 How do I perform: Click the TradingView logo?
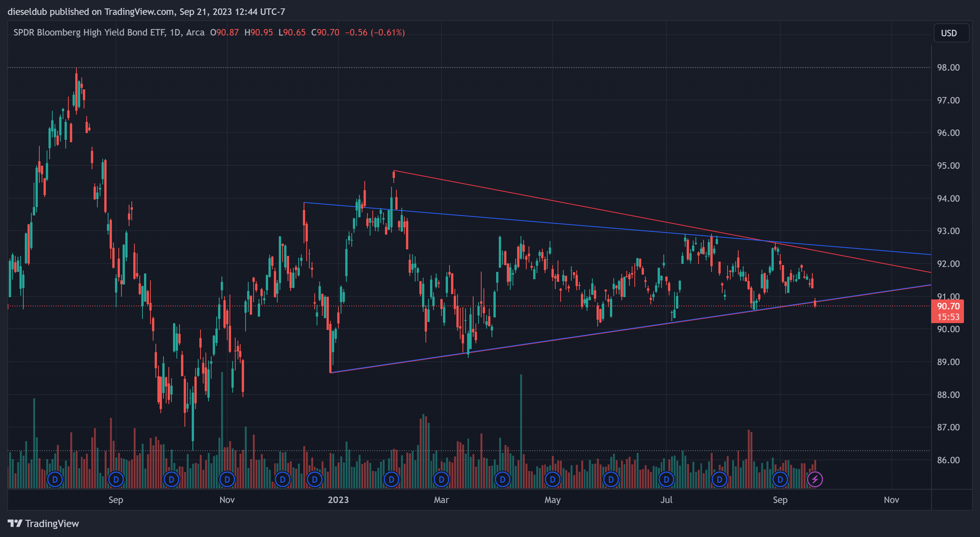pyautogui.click(x=43, y=524)
